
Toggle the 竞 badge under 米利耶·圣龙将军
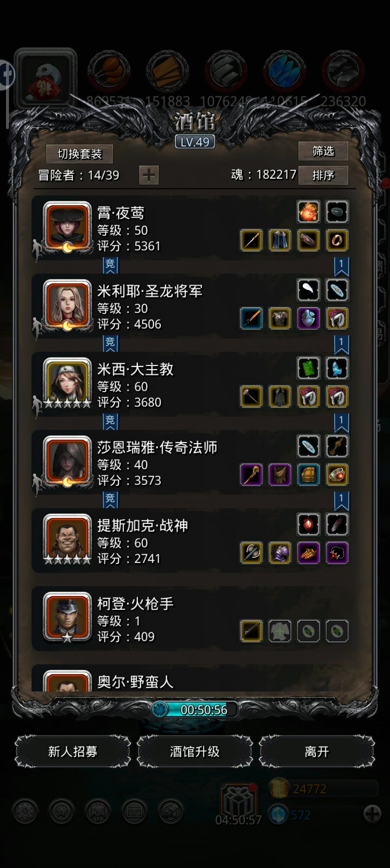pos(110,343)
